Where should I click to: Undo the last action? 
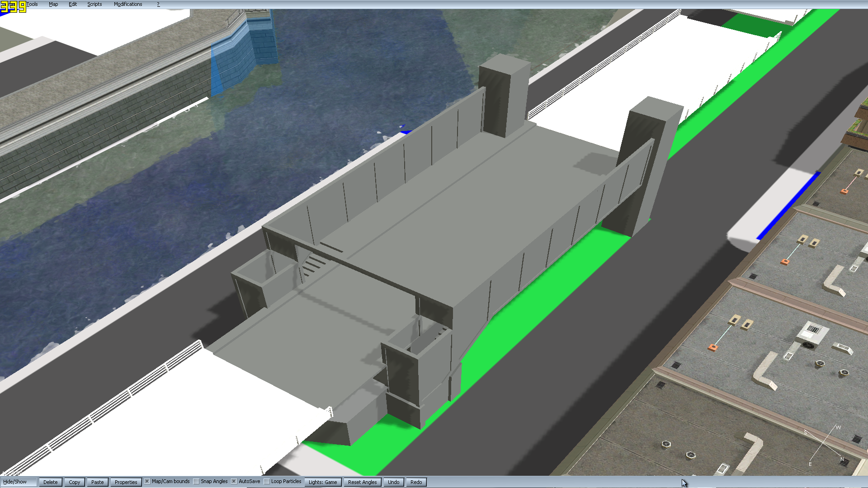[393, 482]
